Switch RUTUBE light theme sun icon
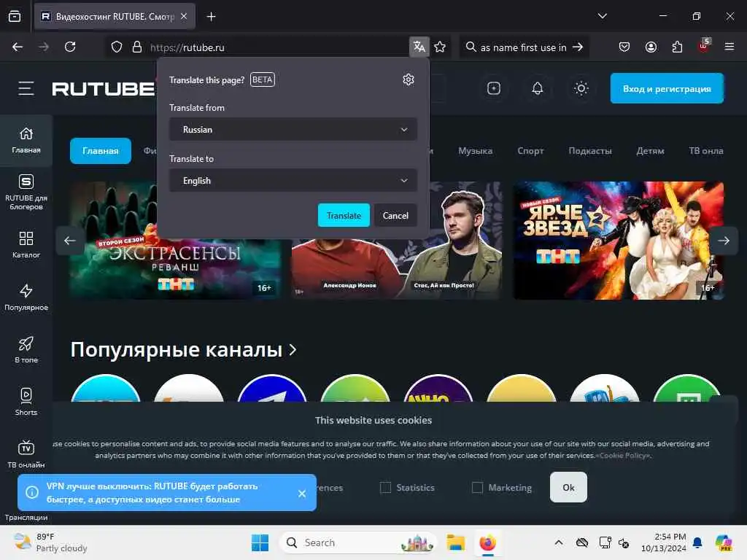The width and height of the screenshot is (747, 560). pyautogui.click(x=581, y=88)
